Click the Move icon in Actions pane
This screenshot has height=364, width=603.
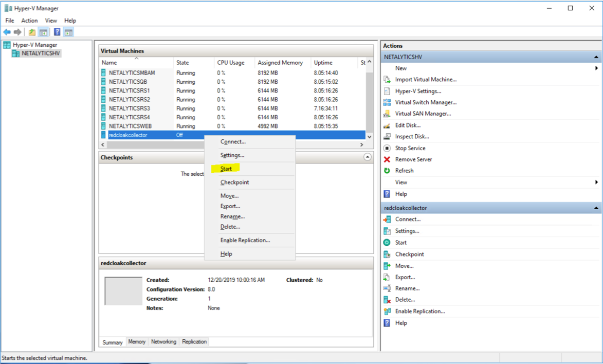coord(387,266)
